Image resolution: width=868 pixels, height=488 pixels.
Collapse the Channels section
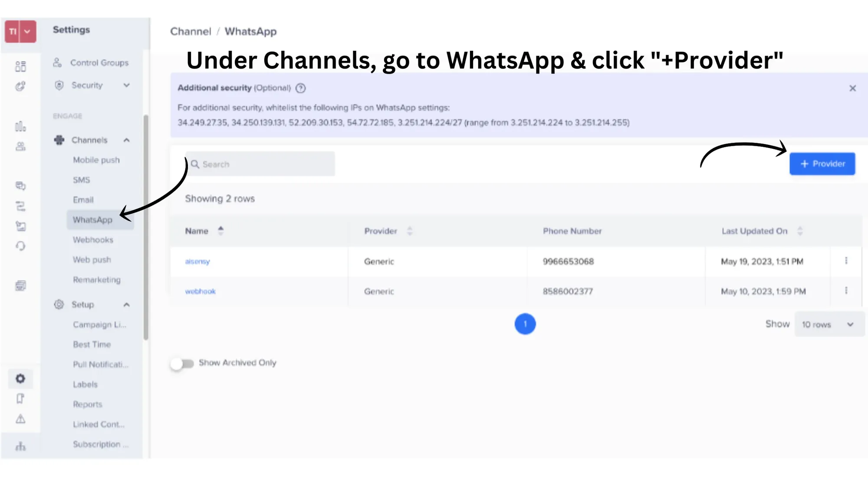pos(126,140)
